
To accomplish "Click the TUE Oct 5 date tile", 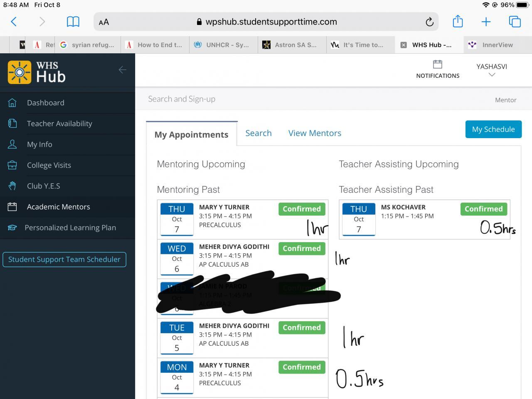I will click(177, 338).
